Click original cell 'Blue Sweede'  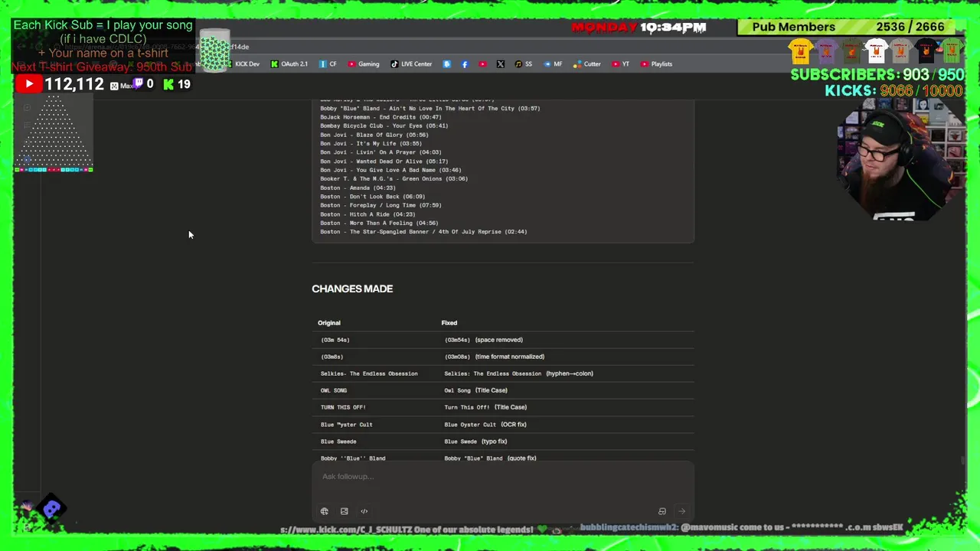[338, 442]
